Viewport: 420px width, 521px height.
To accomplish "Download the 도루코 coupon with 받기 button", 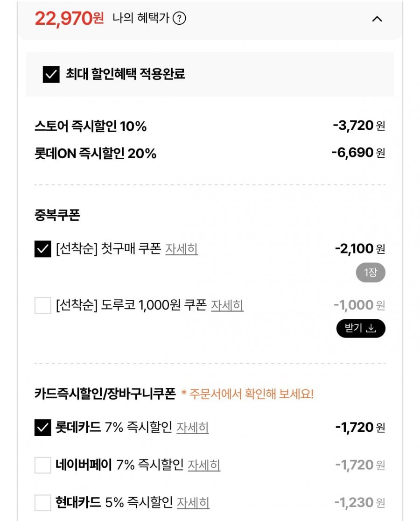I will pos(361,328).
